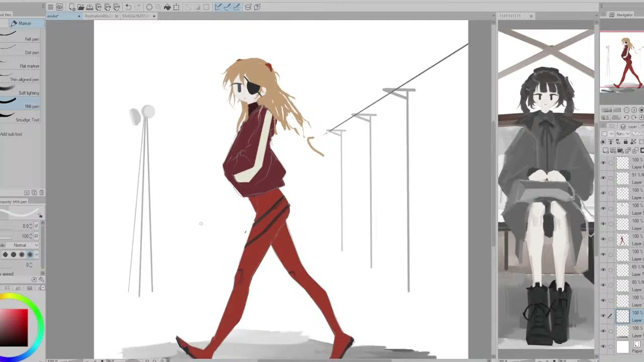Image resolution: width=644 pixels, height=362 pixels.
Task: Import sub tool material icon
Action: point(27,193)
